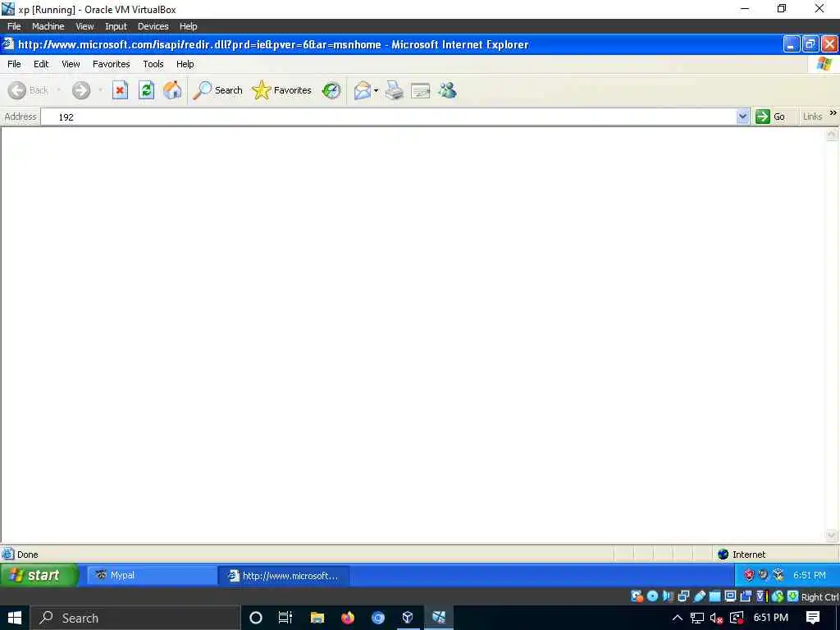Viewport: 840px width, 630px height.
Task: Open the History icon in the toolbar
Action: [x=331, y=90]
